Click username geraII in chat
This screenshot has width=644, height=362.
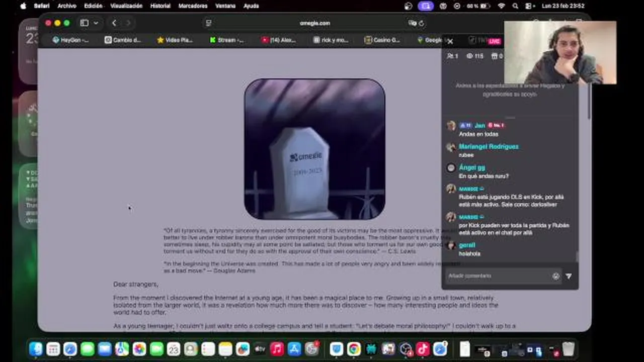pyautogui.click(x=467, y=245)
